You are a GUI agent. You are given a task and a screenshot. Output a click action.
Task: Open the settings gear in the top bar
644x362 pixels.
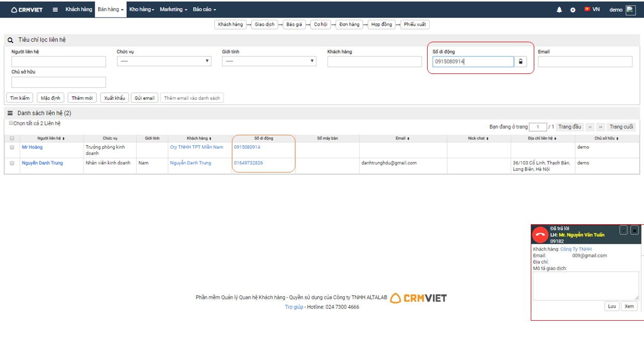[573, 10]
